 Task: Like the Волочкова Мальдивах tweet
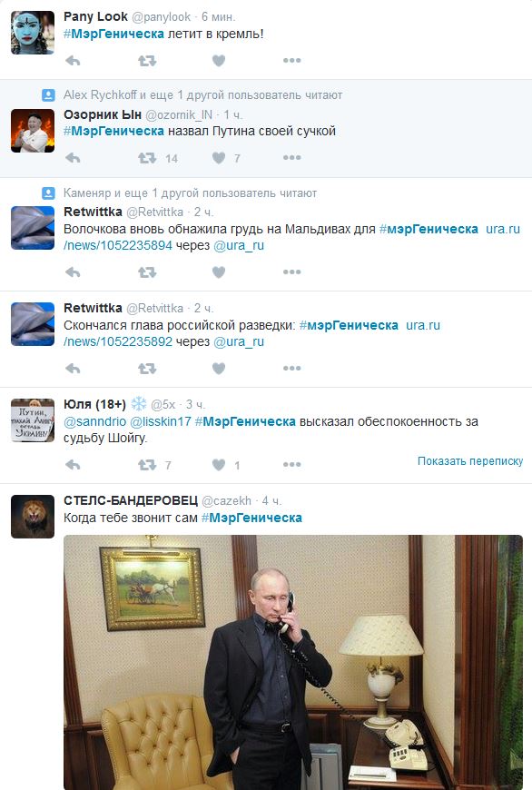219,272
